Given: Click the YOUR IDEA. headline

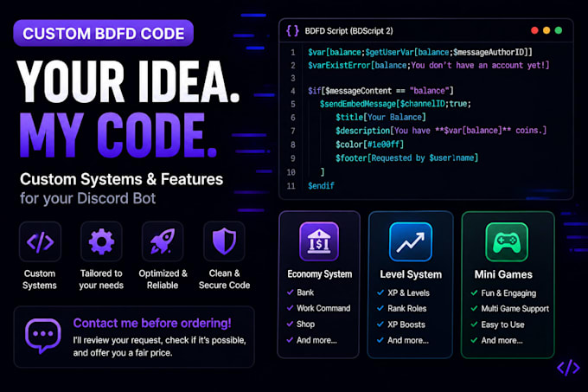Looking at the screenshot, I should [x=129, y=82].
